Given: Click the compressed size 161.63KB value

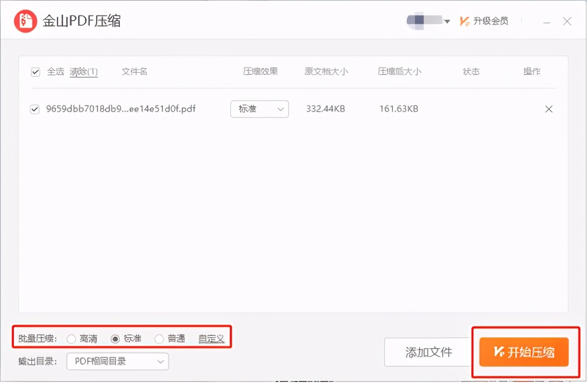Looking at the screenshot, I should [x=399, y=109].
